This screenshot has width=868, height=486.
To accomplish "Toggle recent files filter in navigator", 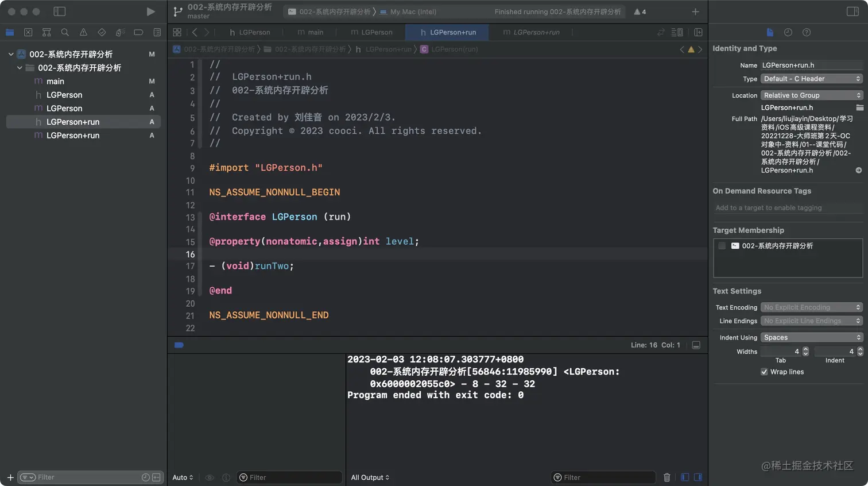I will click(x=146, y=477).
